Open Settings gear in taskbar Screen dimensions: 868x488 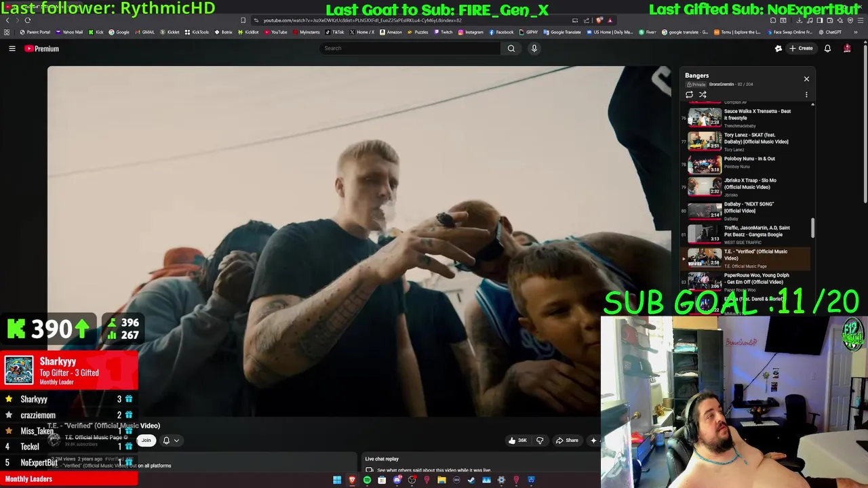pos(501,480)
